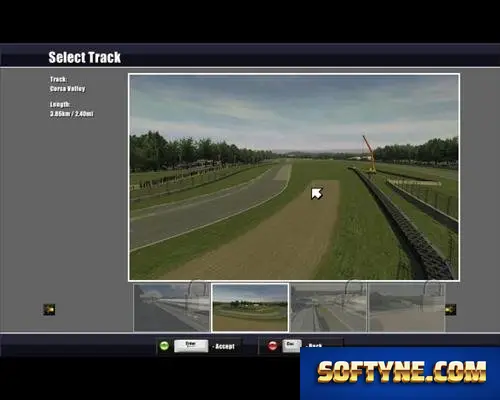Select the first locked track thumbnail
Image resolution: width=500 pixels, height=400 pixels.
click(172, 308)
